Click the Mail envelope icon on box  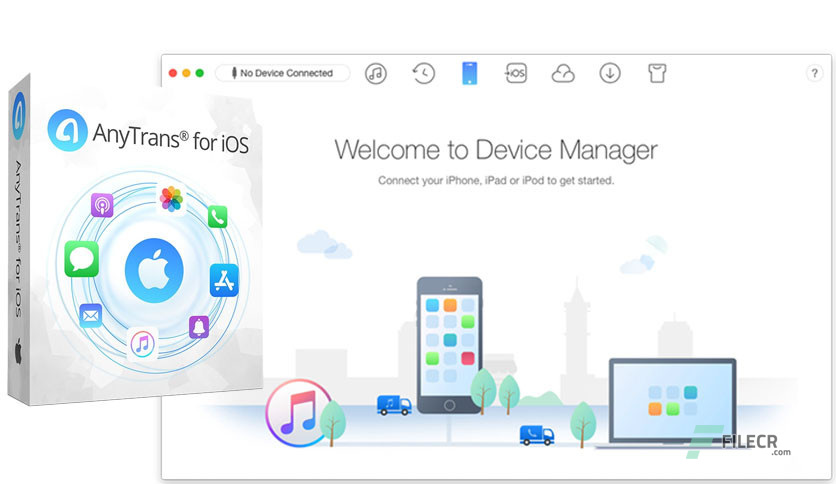[x=91, y=316]
